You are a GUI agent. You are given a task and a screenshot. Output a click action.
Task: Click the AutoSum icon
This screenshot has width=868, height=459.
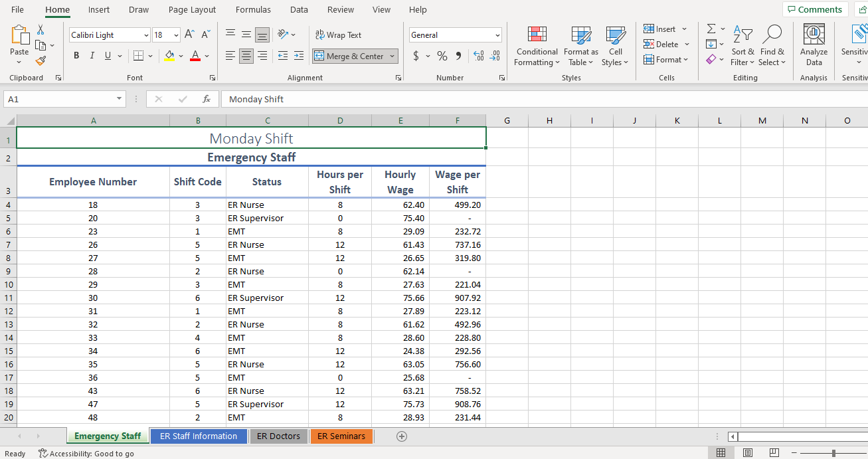coord(711,29)
